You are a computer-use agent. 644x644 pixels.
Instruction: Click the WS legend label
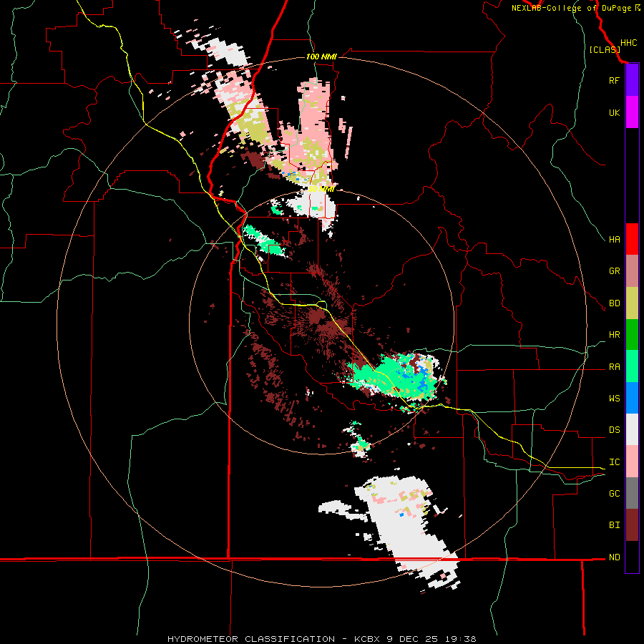coord(614,399)
